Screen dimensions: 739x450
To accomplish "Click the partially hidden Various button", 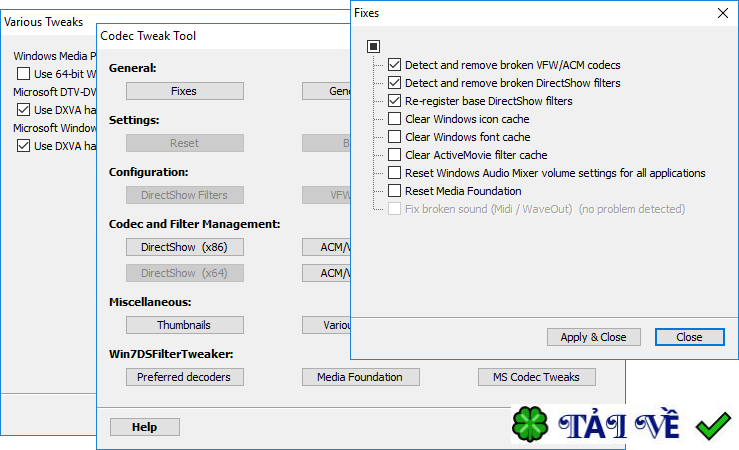I will (327, 325).
